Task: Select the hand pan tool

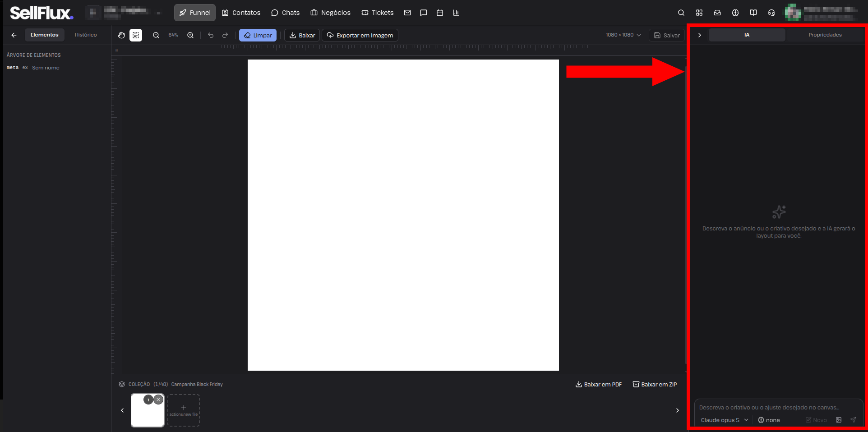Action: pos(121,35)
